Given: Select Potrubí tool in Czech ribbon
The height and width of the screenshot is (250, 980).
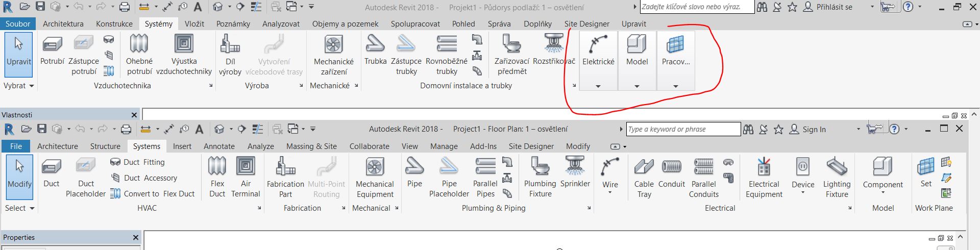Looking at the screenshot, I should pyautogui.click(x=53, y=51).
